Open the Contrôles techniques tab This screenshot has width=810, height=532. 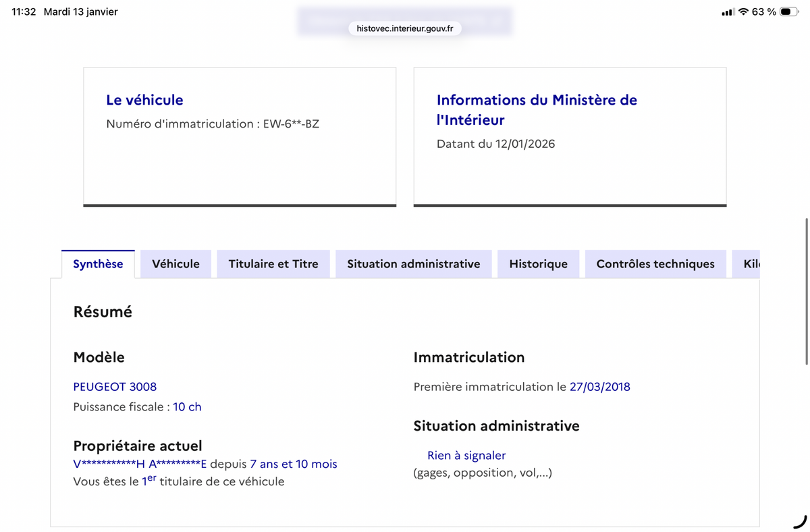655,264
